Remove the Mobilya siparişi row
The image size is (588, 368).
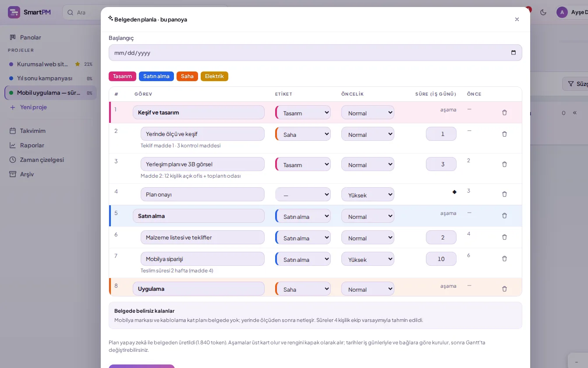504,259
